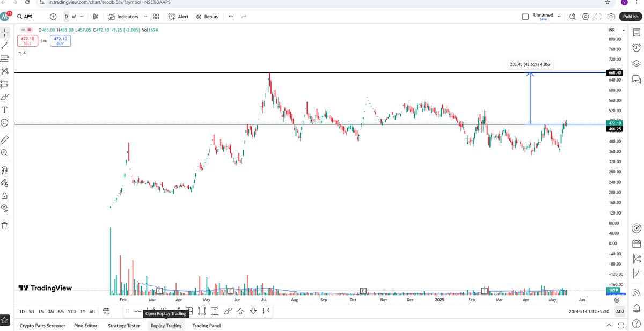
Task: Open the calendar events panel
Action: click(x=636, y=244)
